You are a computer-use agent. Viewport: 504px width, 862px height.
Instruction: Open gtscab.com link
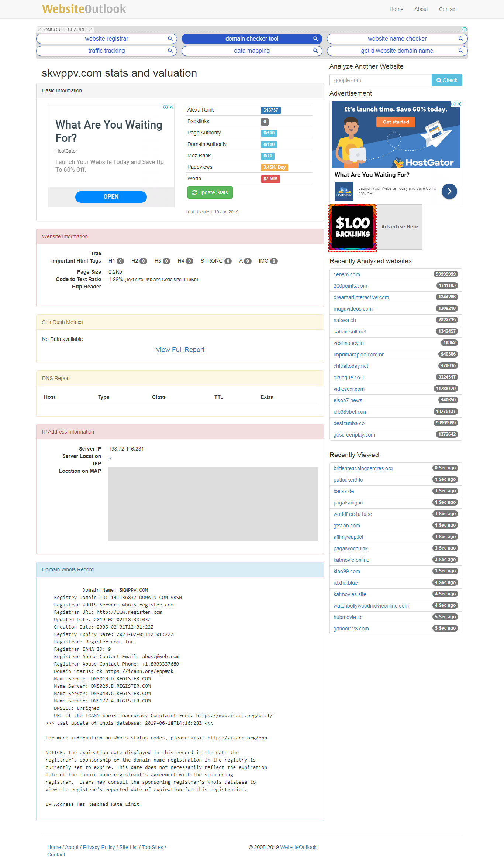[347, 526]
